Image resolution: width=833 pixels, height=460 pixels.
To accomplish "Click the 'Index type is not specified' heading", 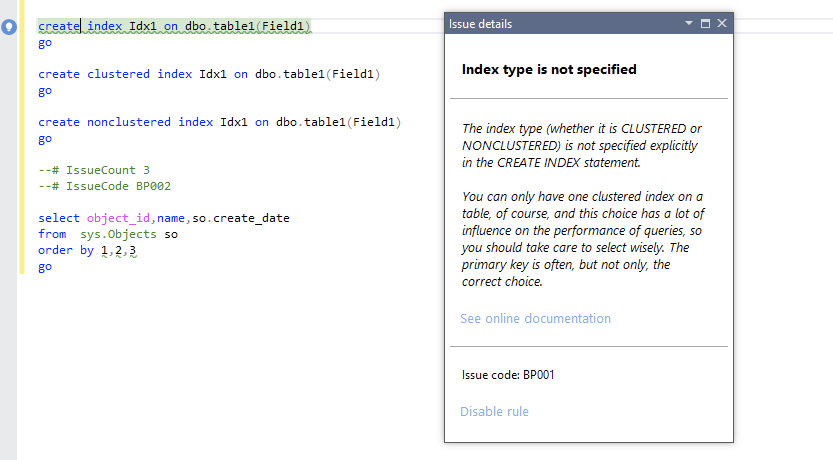I will 549,69.
